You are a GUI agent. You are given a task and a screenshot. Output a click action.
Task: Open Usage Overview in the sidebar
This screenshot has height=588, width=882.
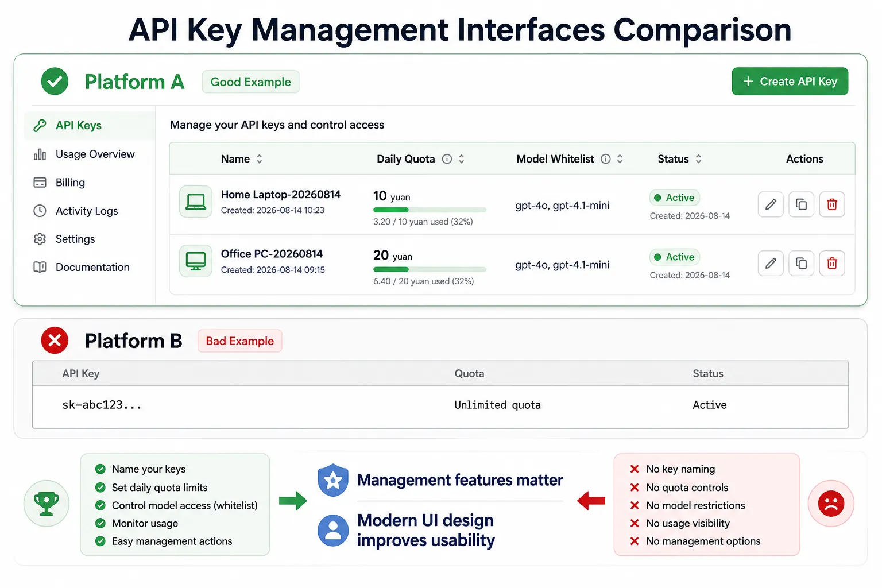90,154
